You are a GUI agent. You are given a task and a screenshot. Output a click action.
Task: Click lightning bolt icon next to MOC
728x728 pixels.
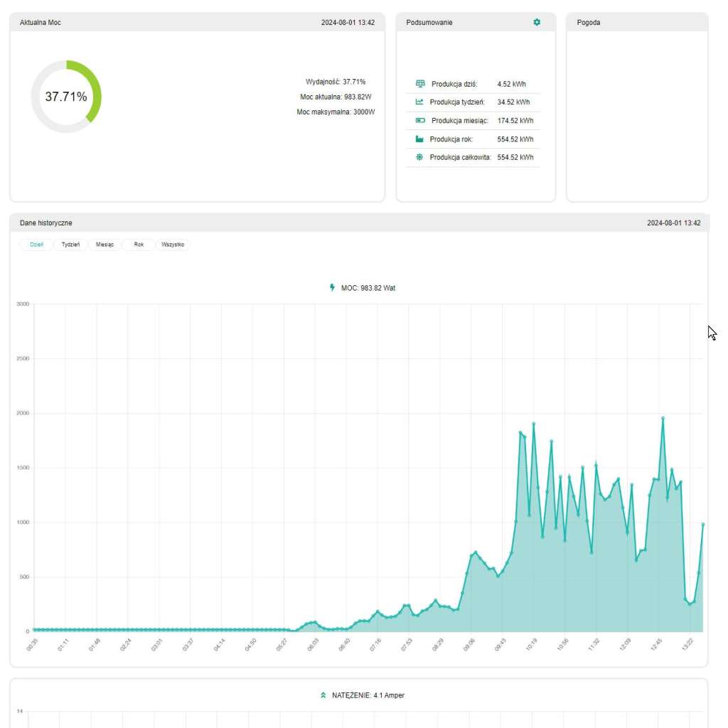[x=332, y=288]
